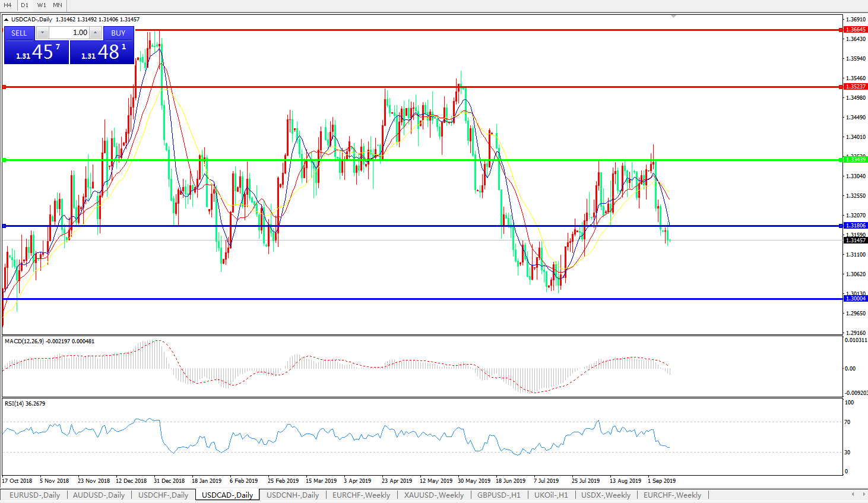Screen dimensions: 868x503
Task: Select the red 1.36645 price level label
Action: coord(855,30)
